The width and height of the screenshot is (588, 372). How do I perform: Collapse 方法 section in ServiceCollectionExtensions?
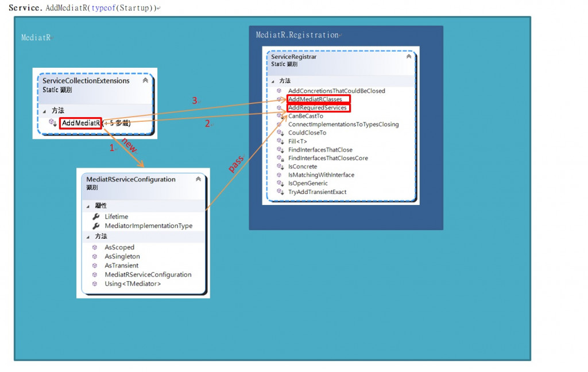coord(45,111)
